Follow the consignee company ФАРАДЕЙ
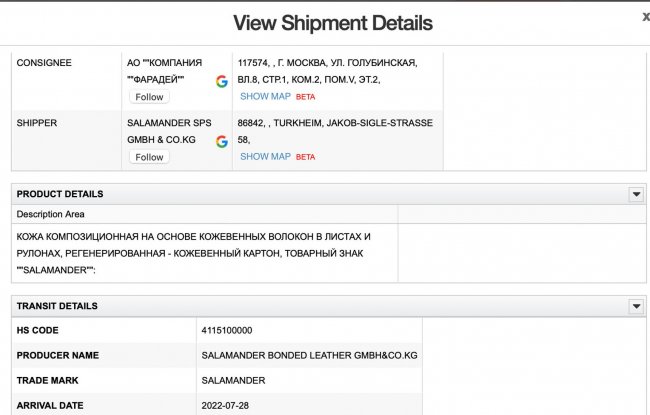The width and height of the screenshot is (650, 415). pyautogui.click(x=149, y=97)
